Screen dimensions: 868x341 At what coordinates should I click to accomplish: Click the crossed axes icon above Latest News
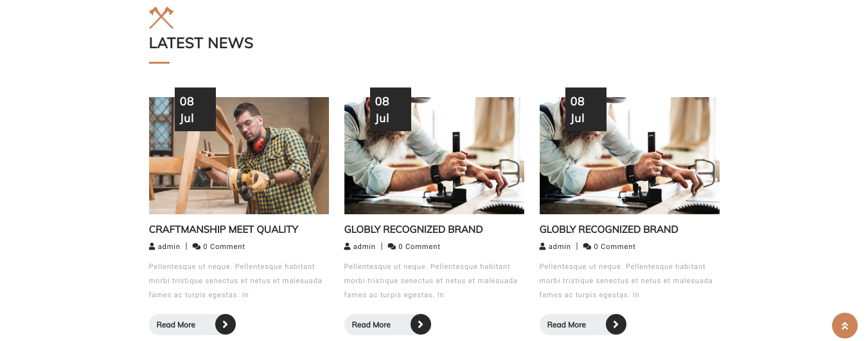tap(161, 17)
